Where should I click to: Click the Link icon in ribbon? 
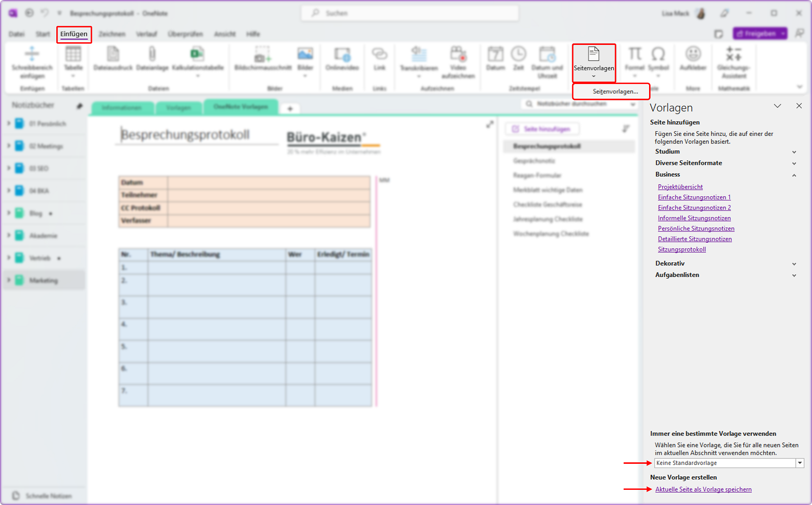click(379, 54)
